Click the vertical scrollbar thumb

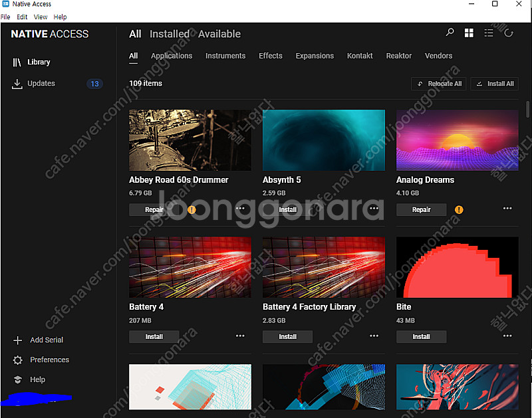pos(527,110)
